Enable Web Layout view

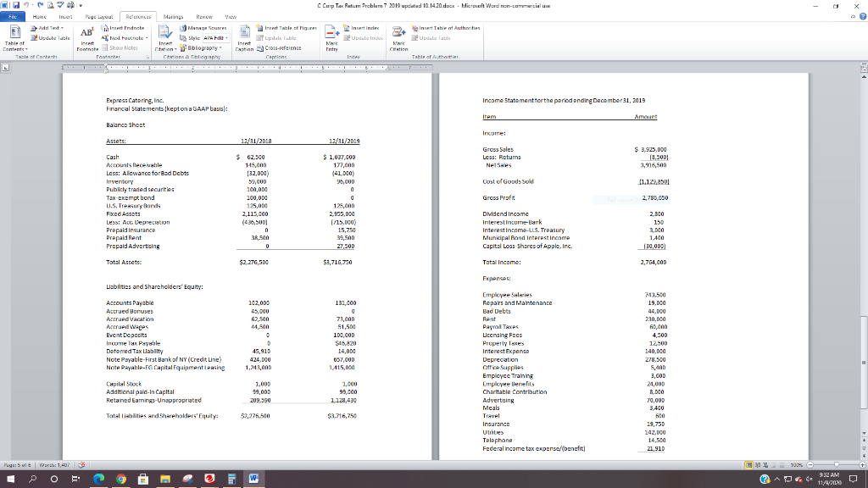tap(764, 463)
